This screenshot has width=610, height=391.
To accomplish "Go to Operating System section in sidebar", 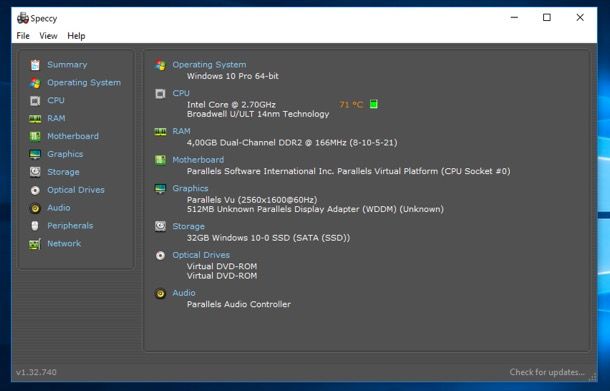I will coord(84,82).
